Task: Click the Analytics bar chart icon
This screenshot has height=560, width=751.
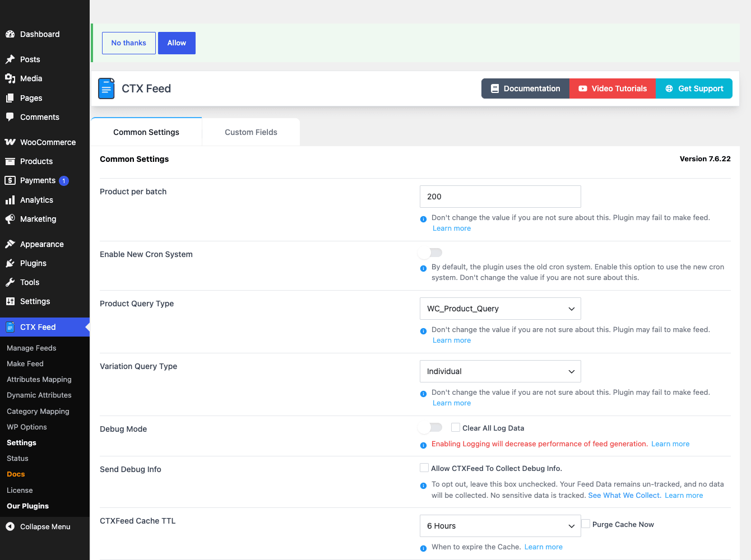Action: pyautogui.click(x=10, y=200)
